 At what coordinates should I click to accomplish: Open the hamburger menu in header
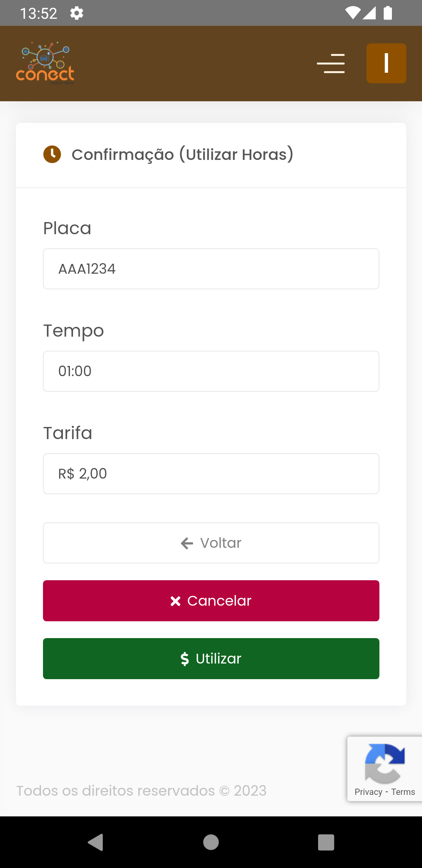(331, 63)
